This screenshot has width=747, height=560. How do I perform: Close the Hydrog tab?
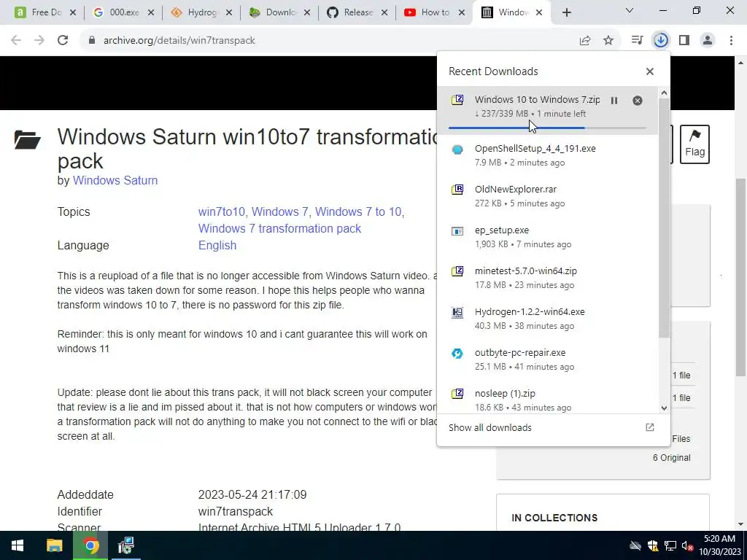point(228,13)
